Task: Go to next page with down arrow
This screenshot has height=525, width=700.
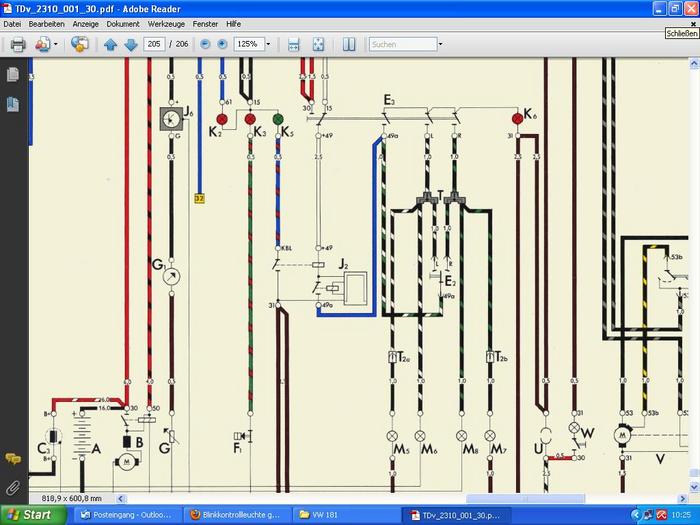Action: point(131,45)
